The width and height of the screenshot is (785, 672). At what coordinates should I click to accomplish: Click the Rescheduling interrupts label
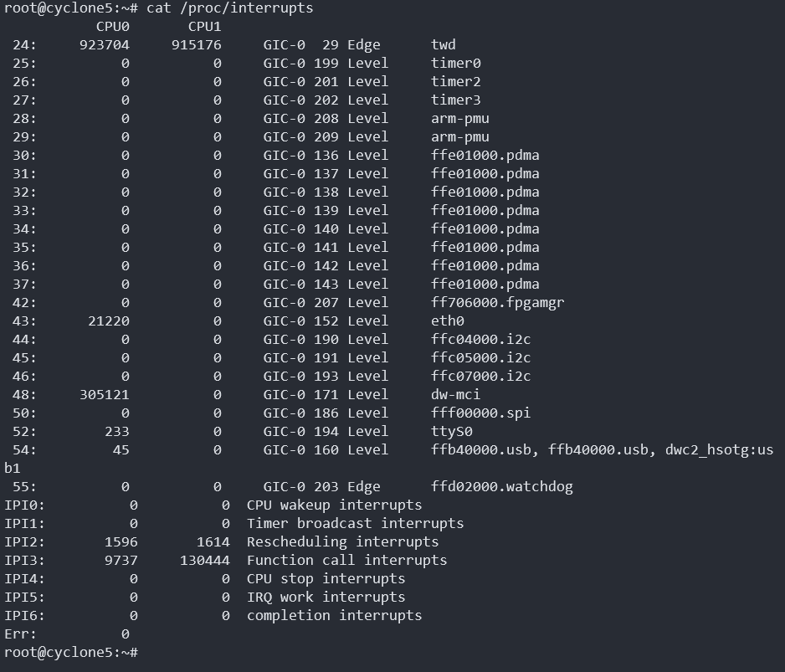point(342,541)
